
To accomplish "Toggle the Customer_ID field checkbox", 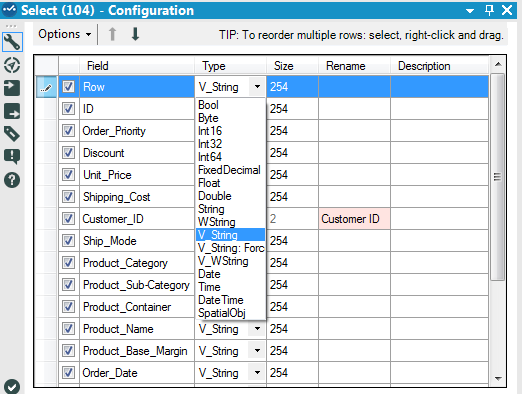I will tap(68, 219).
